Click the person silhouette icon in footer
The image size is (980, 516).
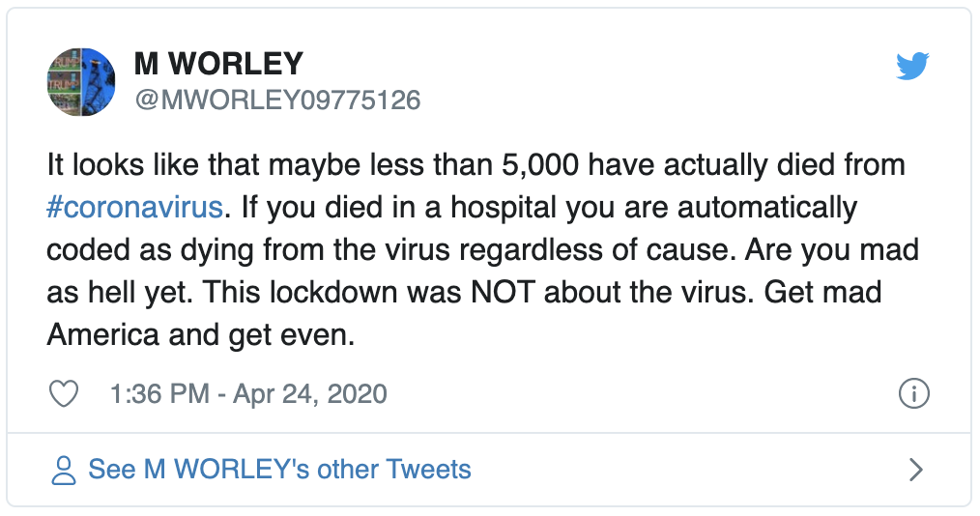pyautogui.click(x=63, y=471)
